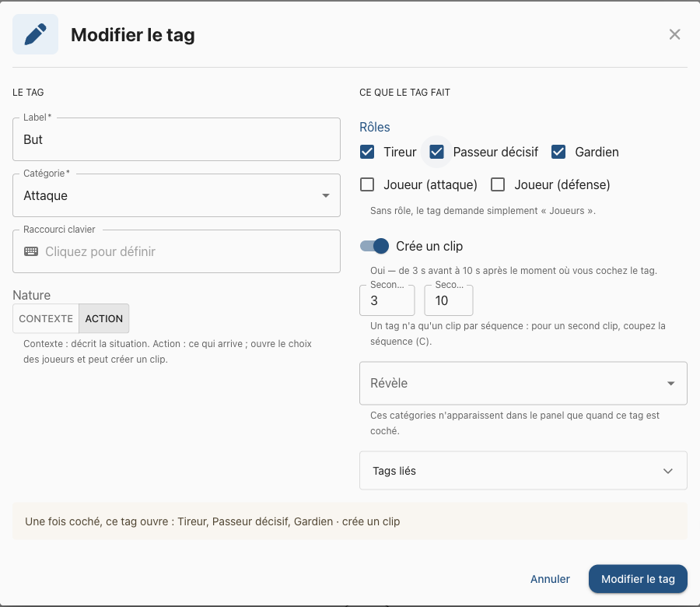
Task: Click the summary text 'Une fois coché, ce tag ouvre'
Action: (x=96, y=521)
